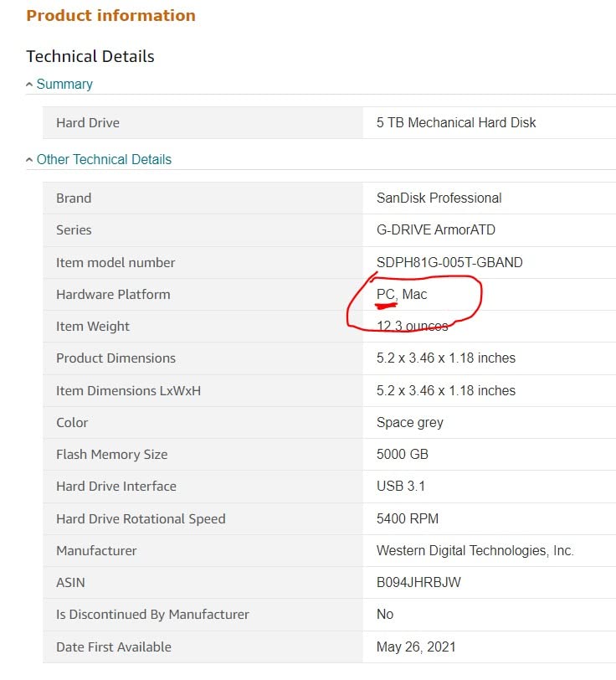Select the Date First Available label
The height and width of the screenshot is (680, 616).
tap(114, 647)
